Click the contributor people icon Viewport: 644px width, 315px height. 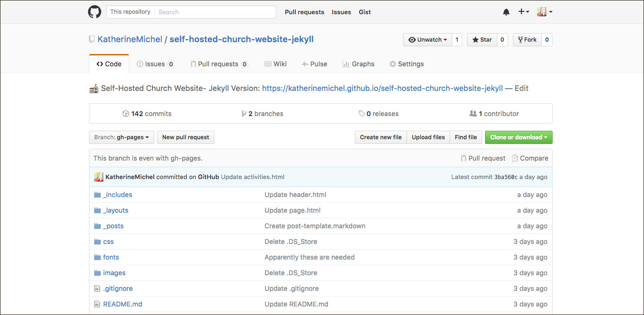click(x=473, y=114)
